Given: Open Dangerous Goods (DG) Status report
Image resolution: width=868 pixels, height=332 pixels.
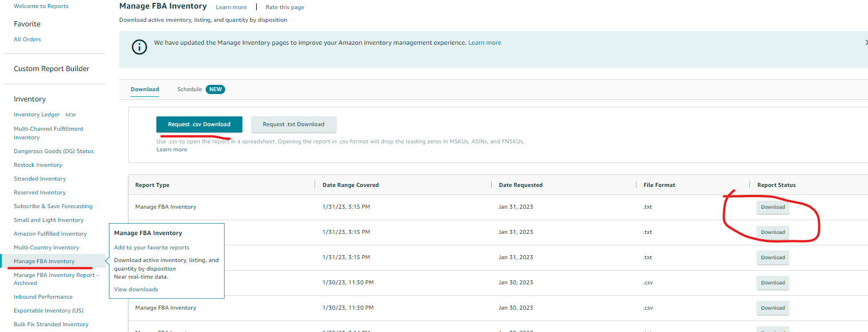Looking at the screenshot, I should 54,151.
